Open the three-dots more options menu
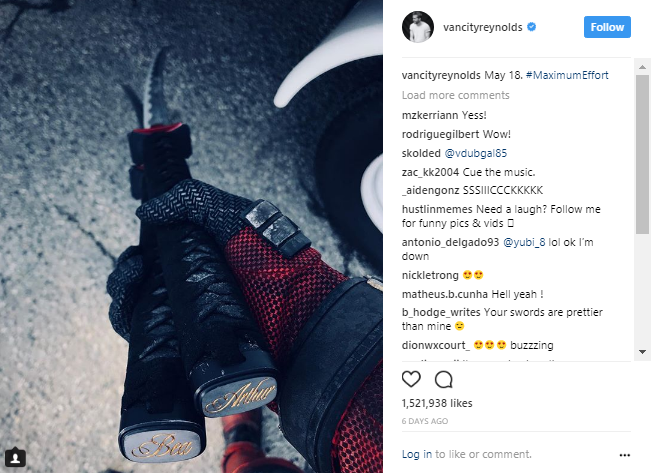 click(624, 455)
